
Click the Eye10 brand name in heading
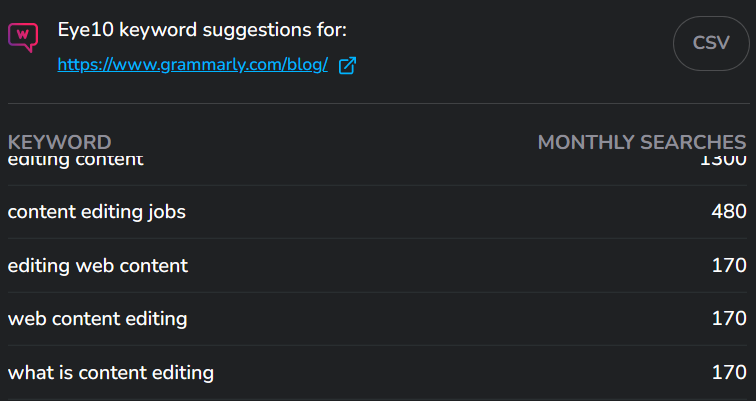[85, 30]
